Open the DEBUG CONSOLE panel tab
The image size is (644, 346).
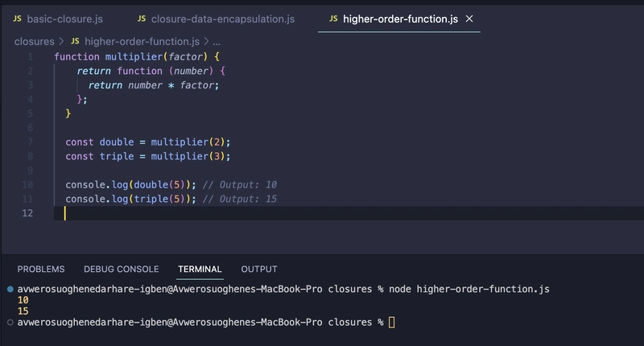(121, 270)
